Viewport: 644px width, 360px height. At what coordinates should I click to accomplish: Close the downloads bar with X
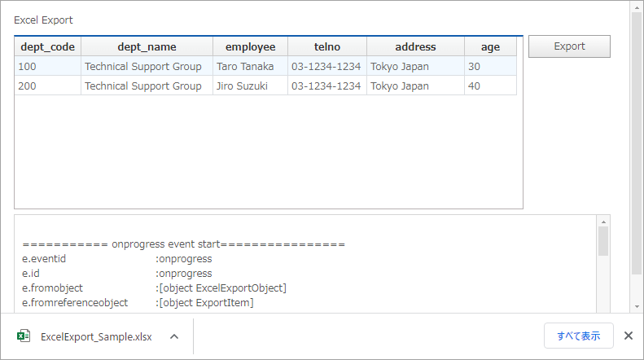628,336
